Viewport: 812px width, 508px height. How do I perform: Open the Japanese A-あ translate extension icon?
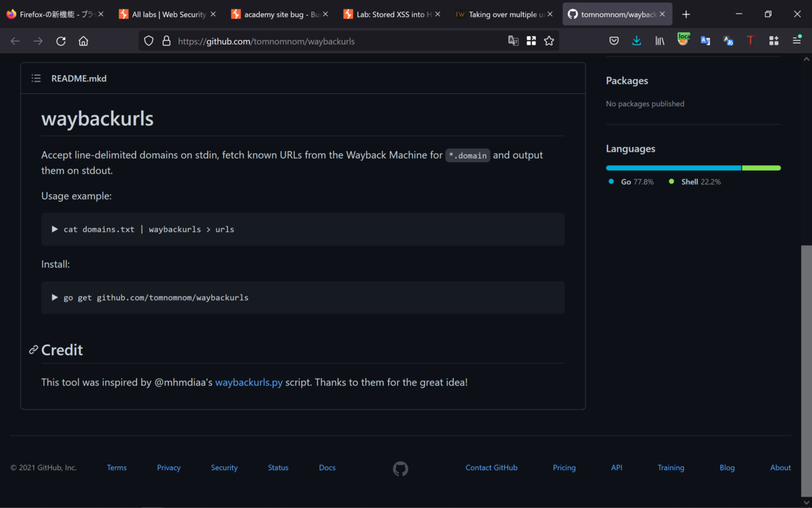728,41
